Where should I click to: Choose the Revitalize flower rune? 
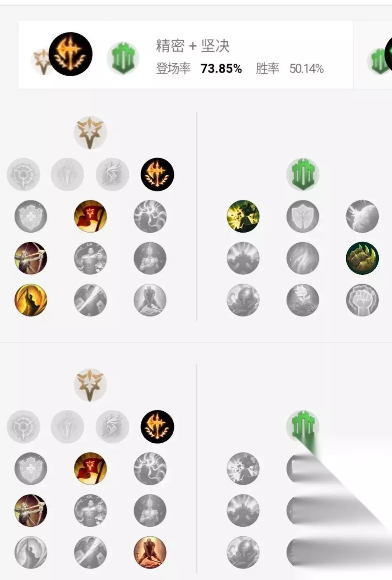pyautogui.click(x=303, y=300)
